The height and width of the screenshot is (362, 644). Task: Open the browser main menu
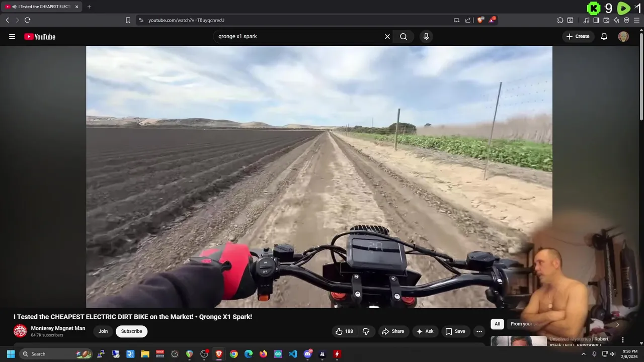(636, 20)
